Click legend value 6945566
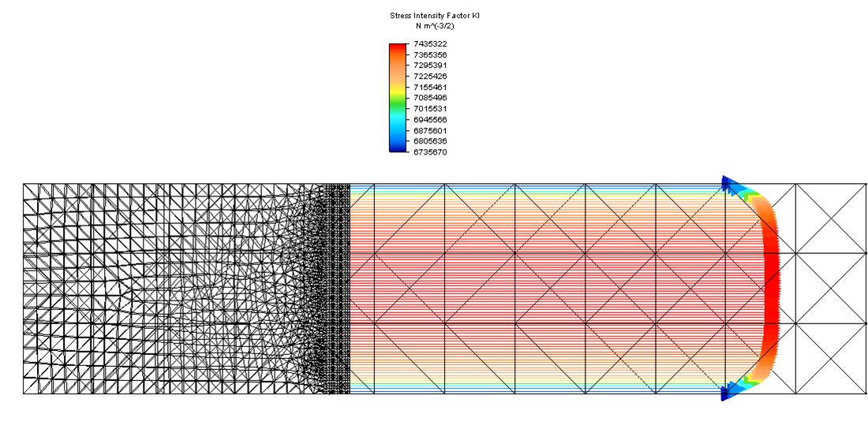 430,120
